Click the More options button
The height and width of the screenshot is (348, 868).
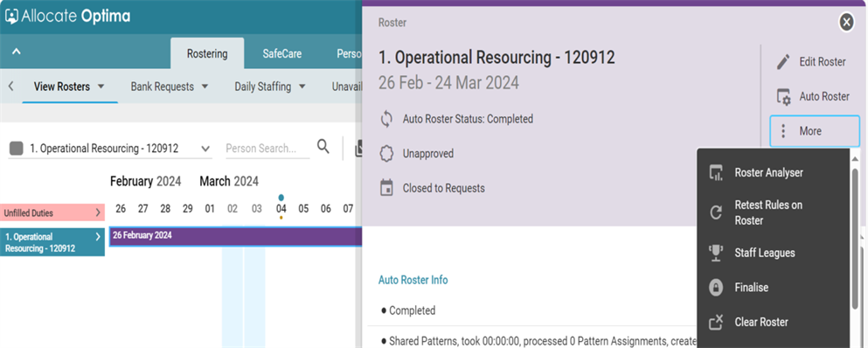(x=815, y=131)
